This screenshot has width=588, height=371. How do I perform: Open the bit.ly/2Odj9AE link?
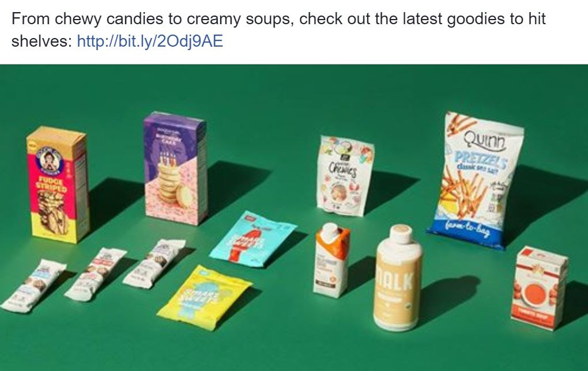pyautogui.click(x=150, y=41)
